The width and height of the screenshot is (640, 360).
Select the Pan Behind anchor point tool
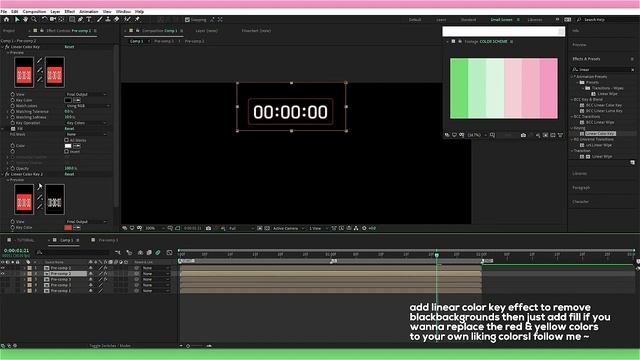(62, 19)
